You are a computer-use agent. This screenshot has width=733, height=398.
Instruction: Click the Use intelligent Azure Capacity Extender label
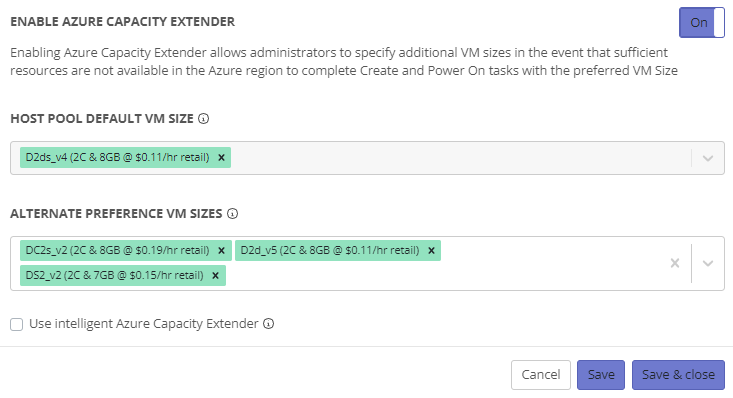tap(144, 324)
